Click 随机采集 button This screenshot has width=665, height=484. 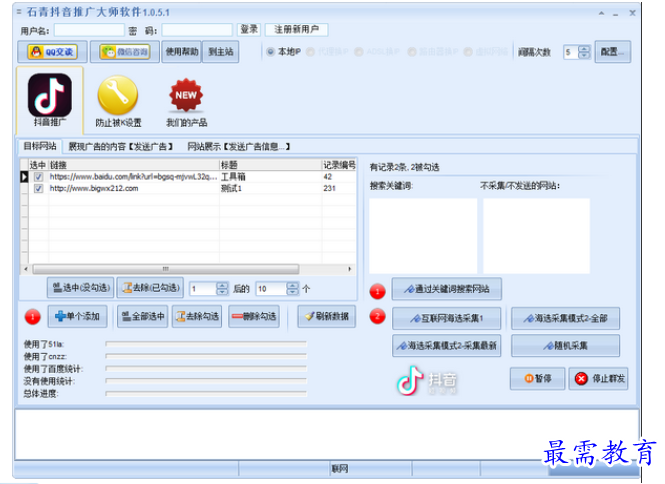coord(566,346)
